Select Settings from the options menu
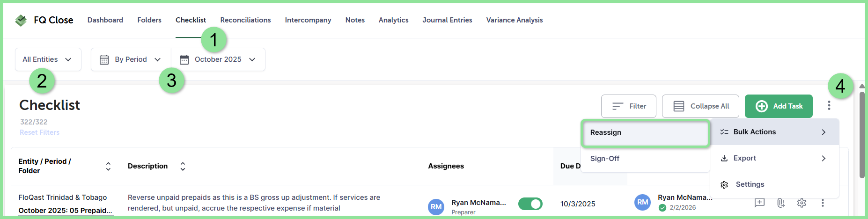The width and height of the screenshot is (868, 219). point(774,184)
